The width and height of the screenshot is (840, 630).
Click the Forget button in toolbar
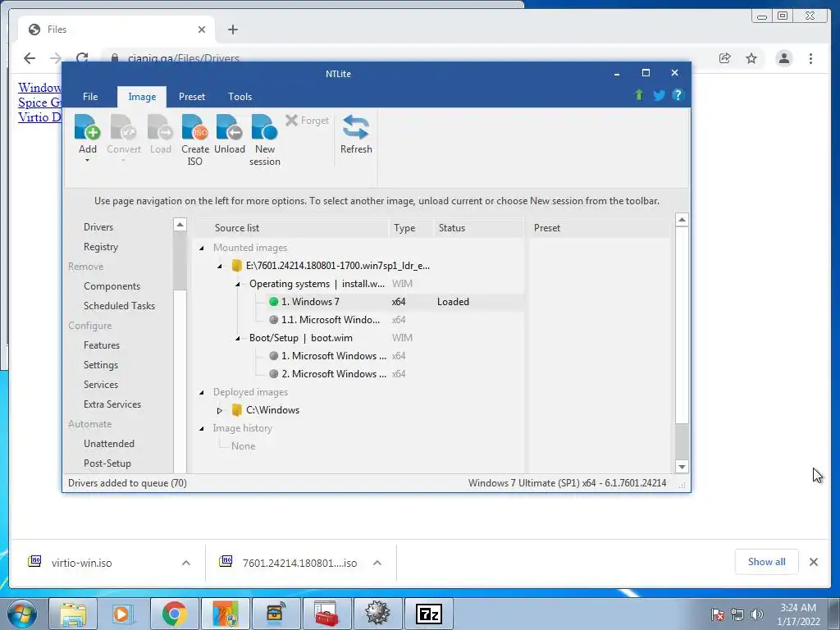[308, 121]
